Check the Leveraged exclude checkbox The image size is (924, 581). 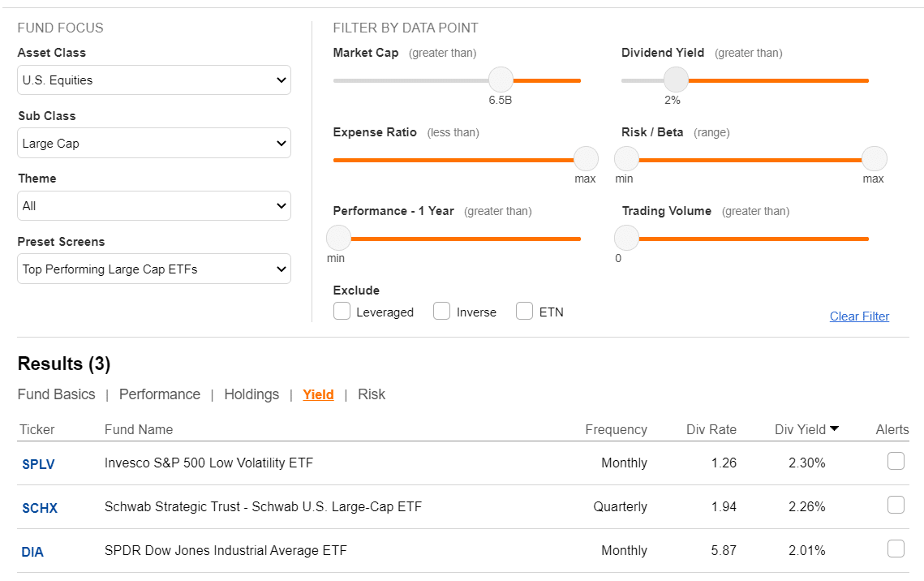342,311
